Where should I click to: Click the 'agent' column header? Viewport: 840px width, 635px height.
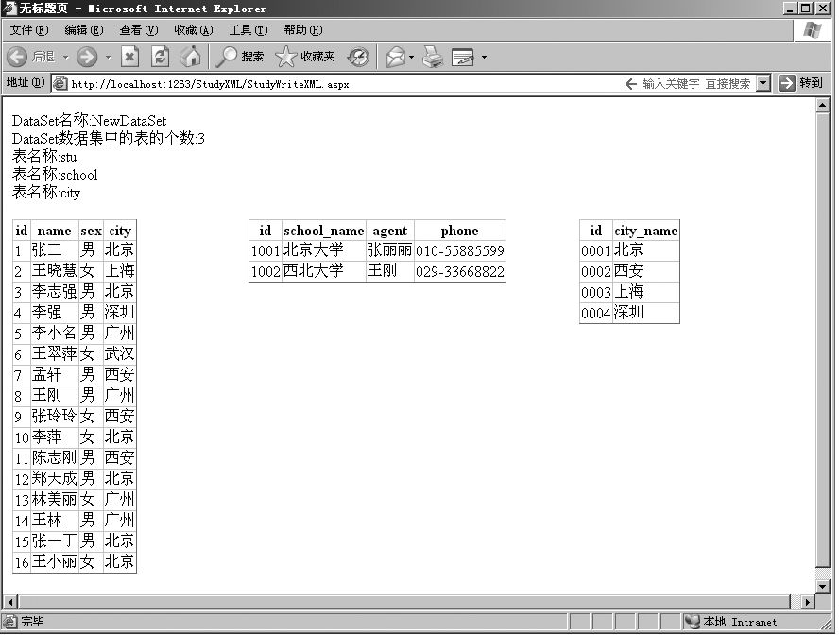point(389,231)
